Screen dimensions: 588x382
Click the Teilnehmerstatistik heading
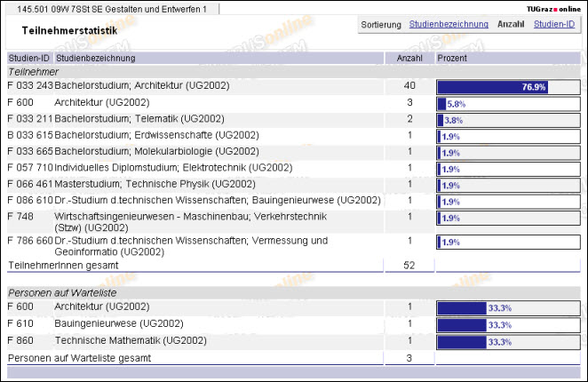(69, 31)
